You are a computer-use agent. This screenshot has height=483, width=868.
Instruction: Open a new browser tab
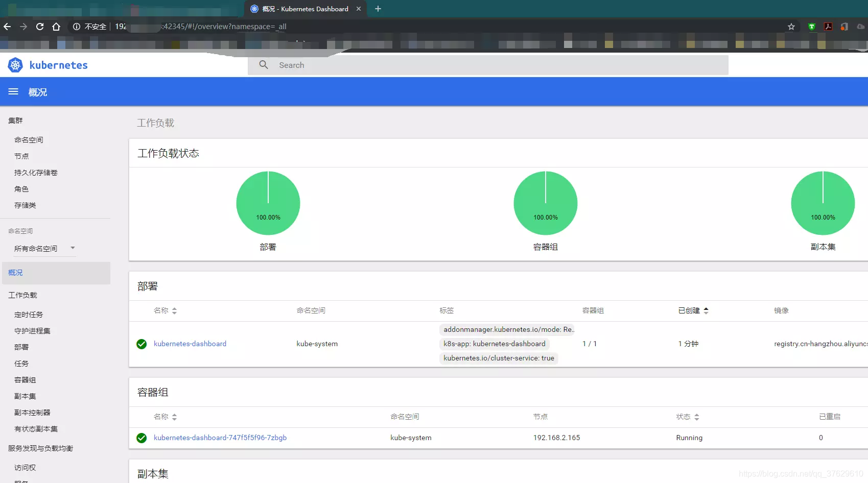coord(378,9)
